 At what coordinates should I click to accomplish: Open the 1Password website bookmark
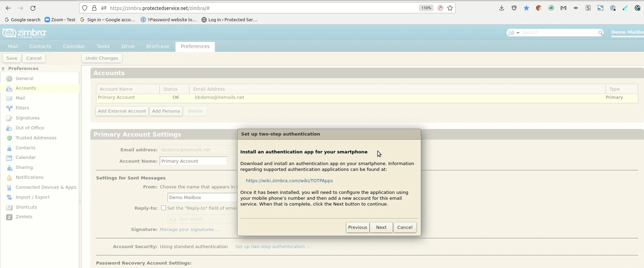pyautogui.click(x=169, y=20)
